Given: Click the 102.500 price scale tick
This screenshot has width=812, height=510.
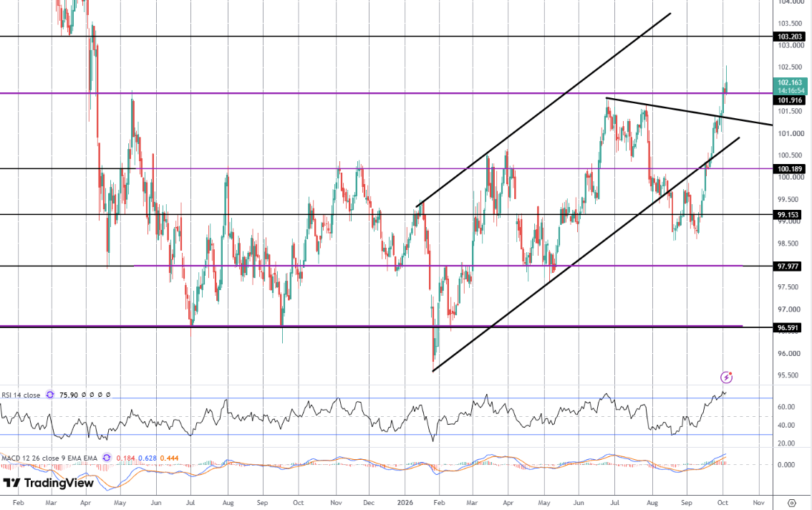Looking at the screenshot, I should (x=791, y=67).
